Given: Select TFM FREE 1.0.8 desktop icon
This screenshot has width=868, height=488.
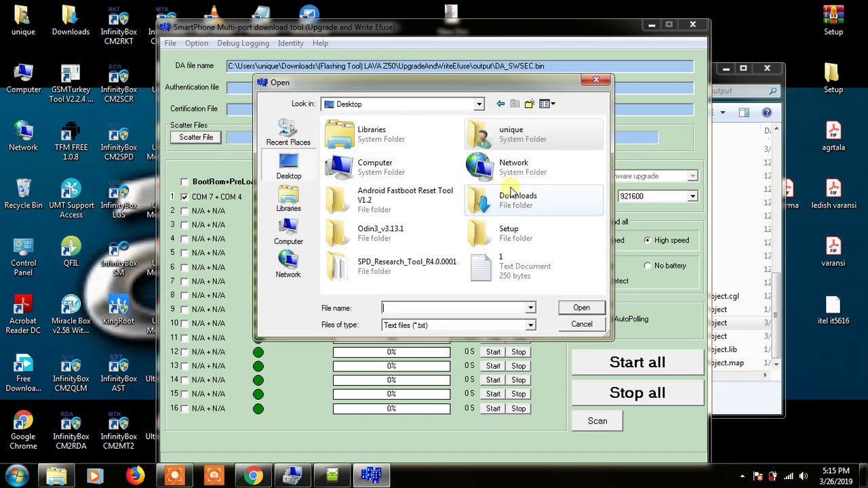Looking at the screenshot, I should 71,141.
